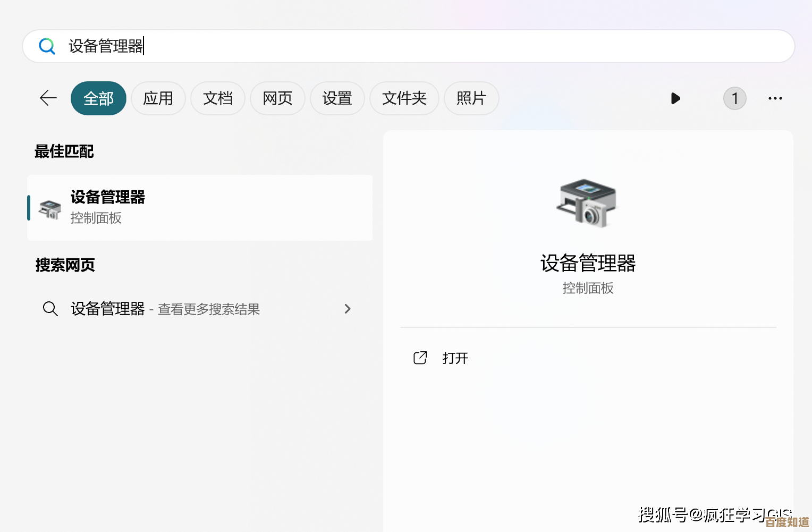Filter results by 网页

(x=277, y=98)
